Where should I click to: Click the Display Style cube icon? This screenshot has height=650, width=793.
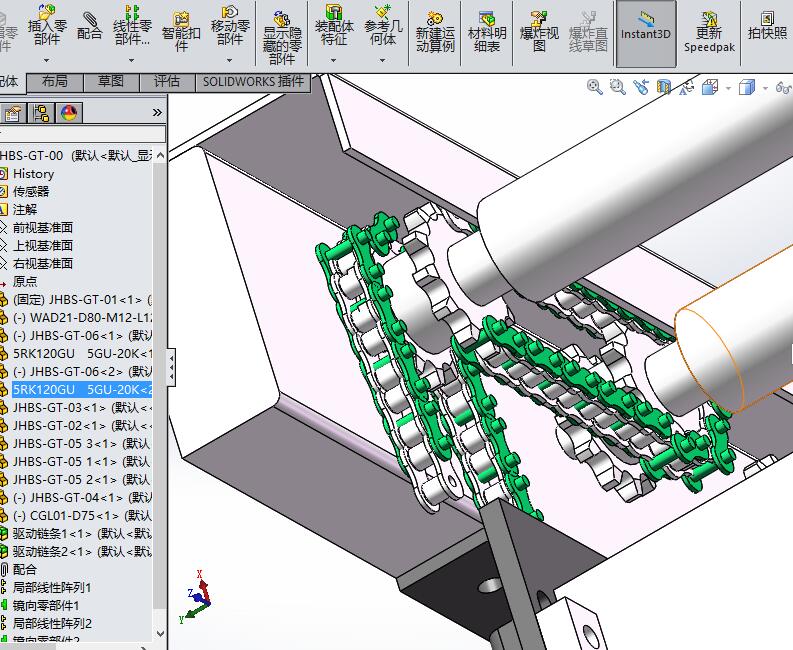747,87
